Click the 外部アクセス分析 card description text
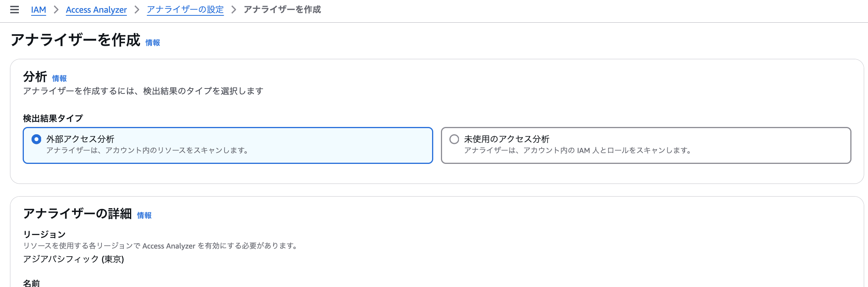This screenshot has height=287, width=868. click(148, 150)
